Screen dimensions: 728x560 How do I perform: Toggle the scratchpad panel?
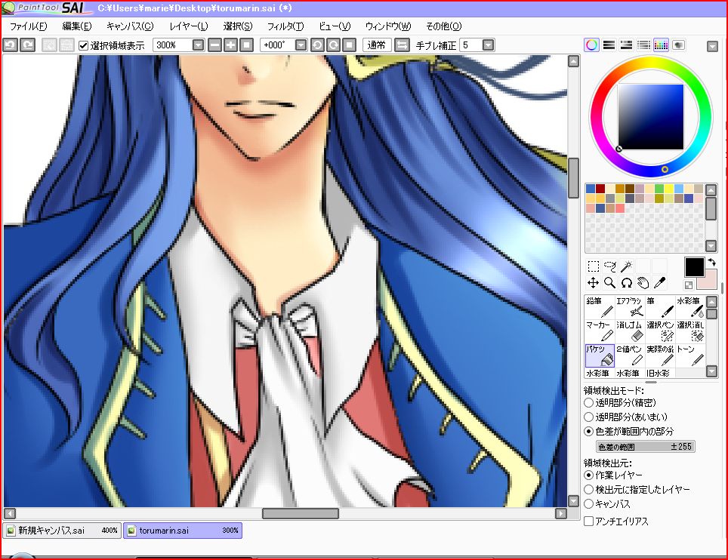tap(678, 45)
